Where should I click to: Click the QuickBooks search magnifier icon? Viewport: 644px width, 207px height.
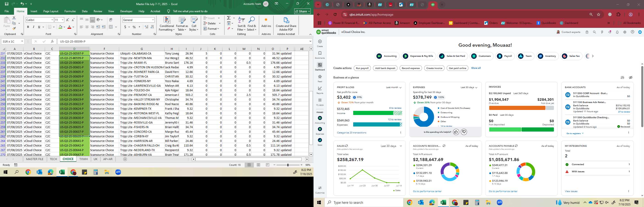(594, 32)
